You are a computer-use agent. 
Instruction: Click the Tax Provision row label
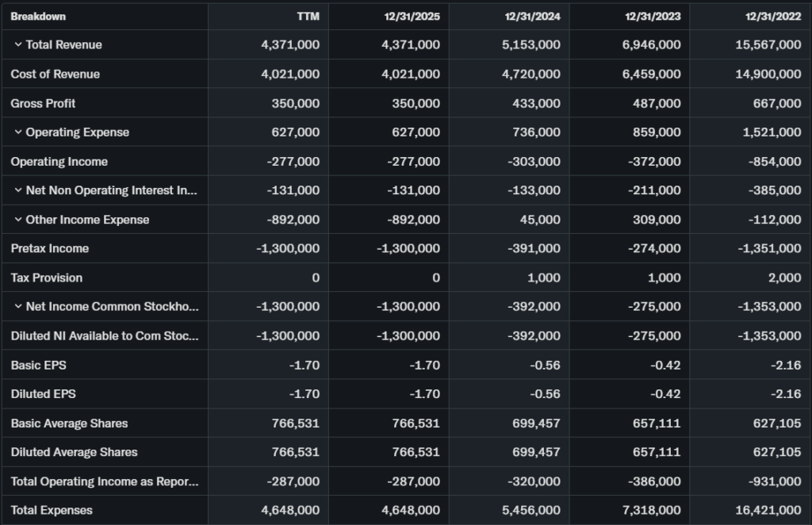coord(47,278)
